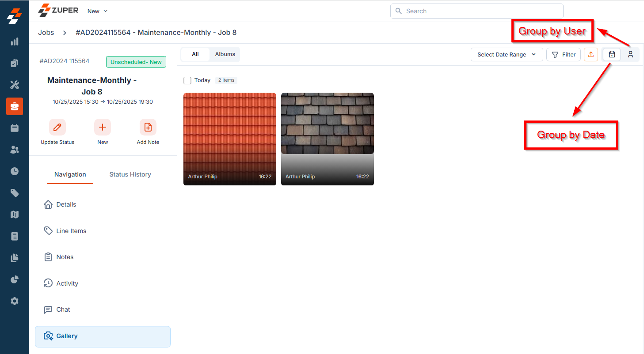
Task: Open the documents copy sidebar icon
Action: point(15,258)
